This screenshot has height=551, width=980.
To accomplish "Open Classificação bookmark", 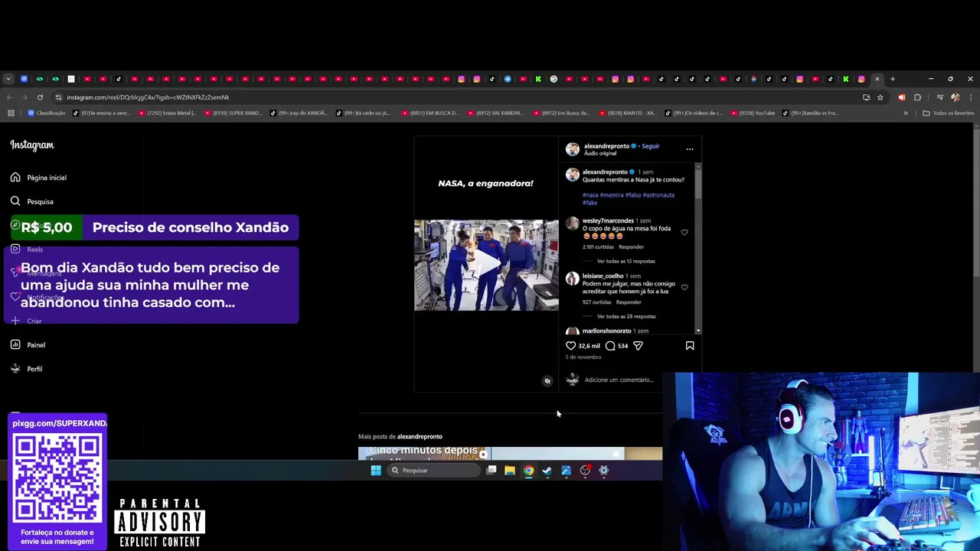I will pyautogui.click(x=46, y=113).
